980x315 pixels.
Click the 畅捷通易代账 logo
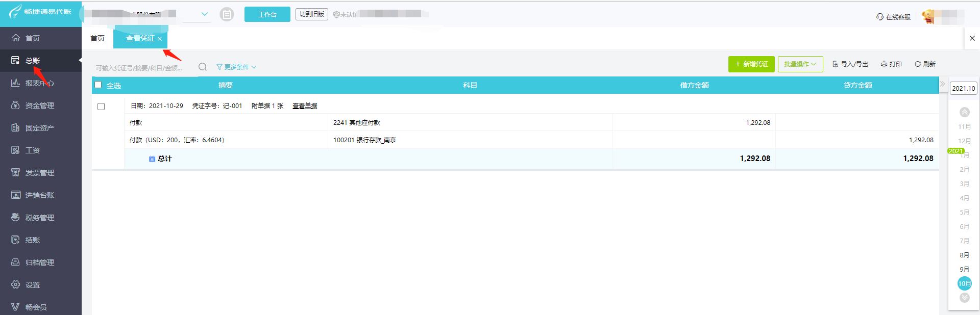[x=41, y=11]
